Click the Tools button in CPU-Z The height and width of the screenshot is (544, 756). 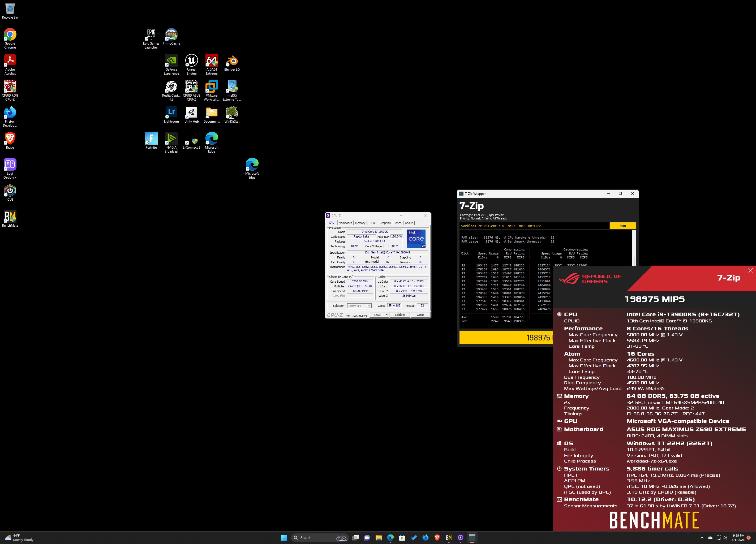click(377, 315)
